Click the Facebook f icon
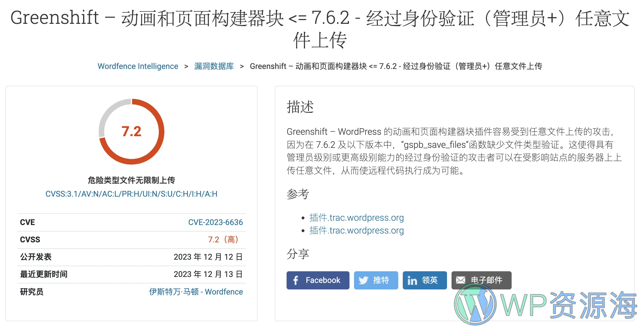This screenshot has width=644, height=332. (296, 280)
